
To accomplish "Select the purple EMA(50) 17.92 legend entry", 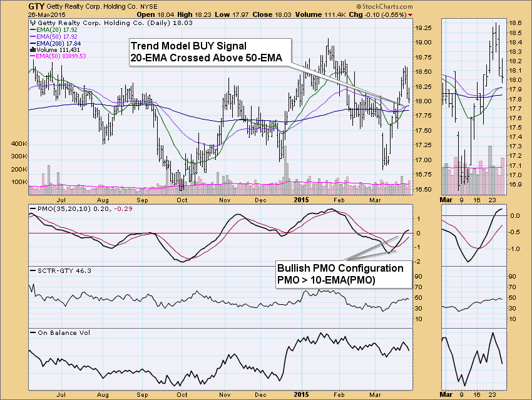I will click(54, 37).
